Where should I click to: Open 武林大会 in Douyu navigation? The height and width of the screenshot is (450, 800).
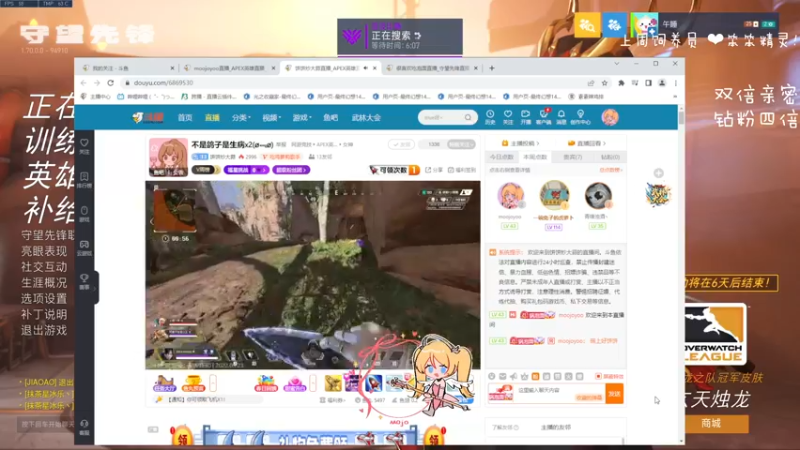pyautogui.click(x=366, y=117)
